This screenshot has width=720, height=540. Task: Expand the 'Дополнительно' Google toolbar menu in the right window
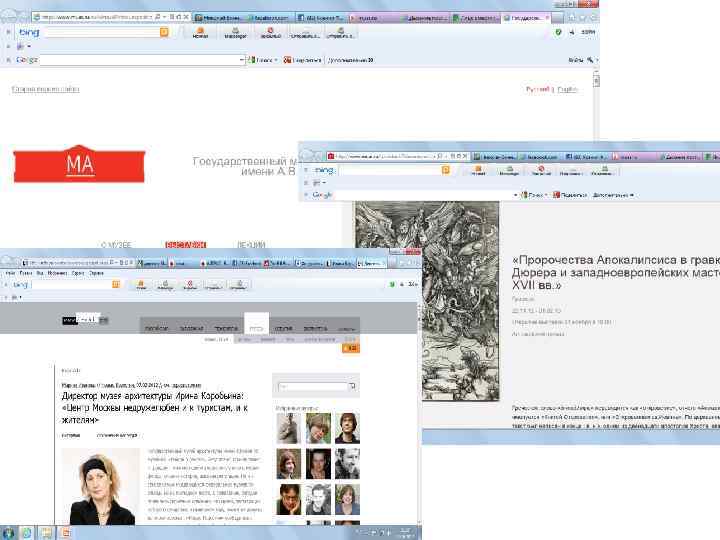tap(613, 195)
